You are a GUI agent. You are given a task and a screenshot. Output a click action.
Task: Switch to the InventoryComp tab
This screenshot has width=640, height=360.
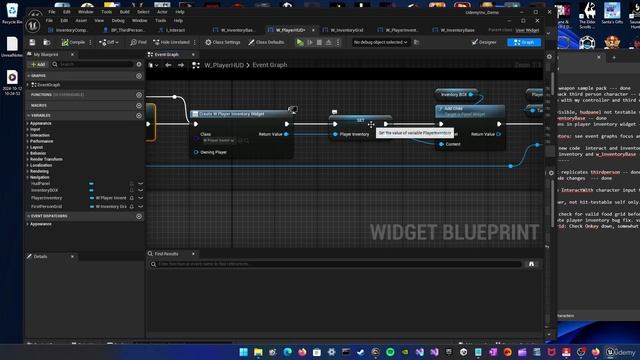tap(68, 30)
